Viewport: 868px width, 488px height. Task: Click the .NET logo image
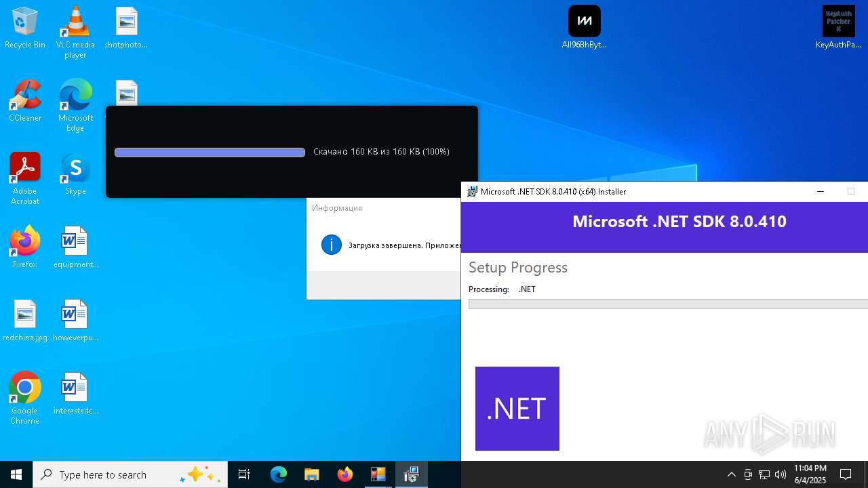tap(517, 409)
